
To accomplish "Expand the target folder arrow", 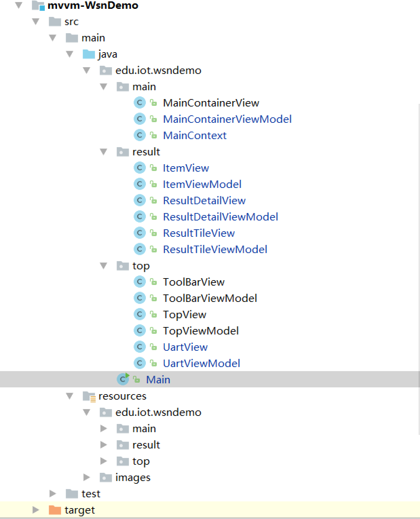I will click(36, 510).
